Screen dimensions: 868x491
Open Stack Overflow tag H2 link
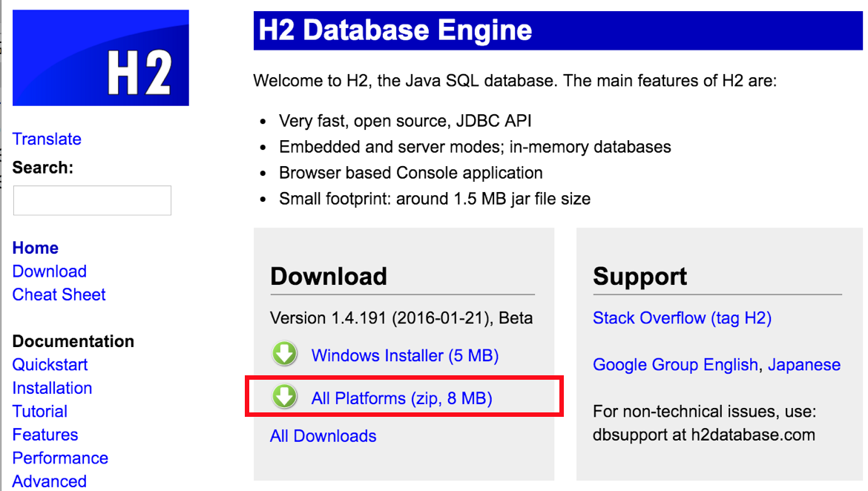(682, 317)
